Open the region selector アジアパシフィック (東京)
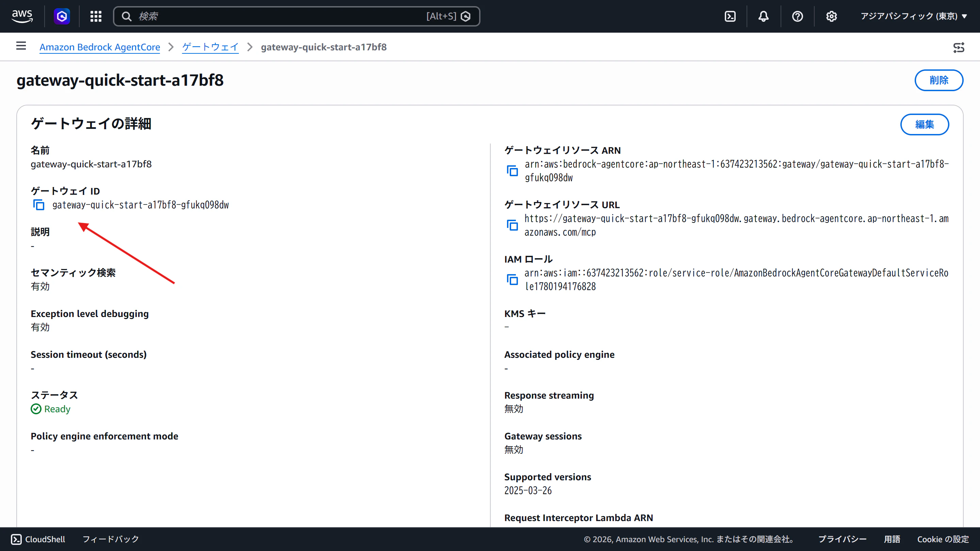The height and width of the screenshot is (551, 980). click(914, 16)
